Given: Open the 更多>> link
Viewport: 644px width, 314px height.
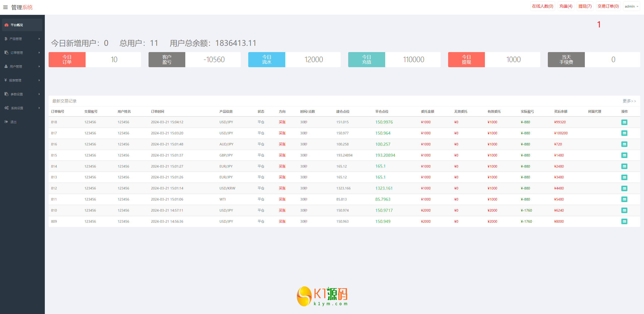Looking at the screenshot, I should [x=629, y=101].
